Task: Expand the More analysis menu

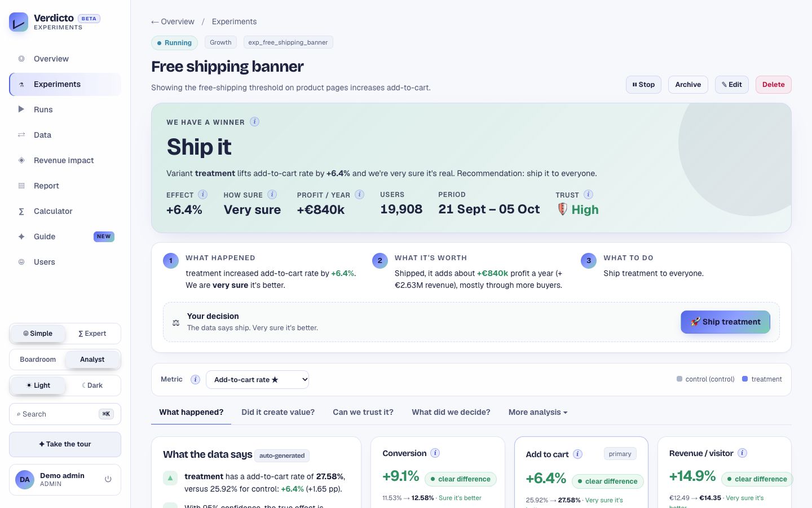Action: (x=537, y=412)
